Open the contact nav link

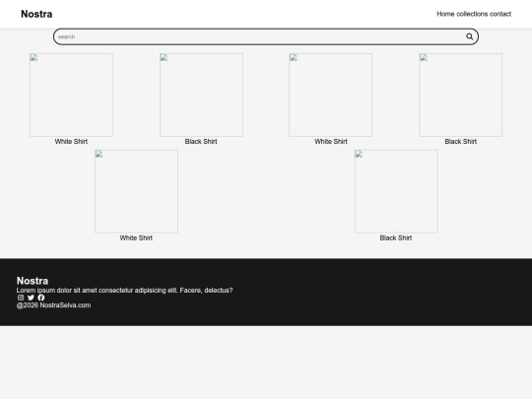point(500,14)
